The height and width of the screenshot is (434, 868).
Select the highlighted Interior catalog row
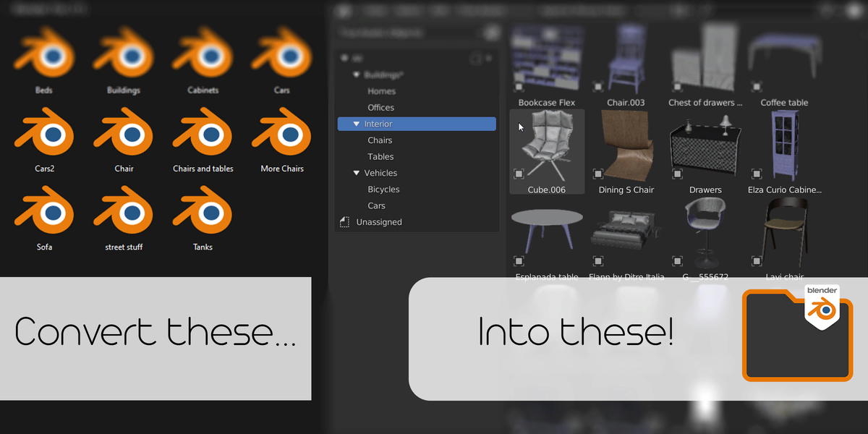(417, 124)
